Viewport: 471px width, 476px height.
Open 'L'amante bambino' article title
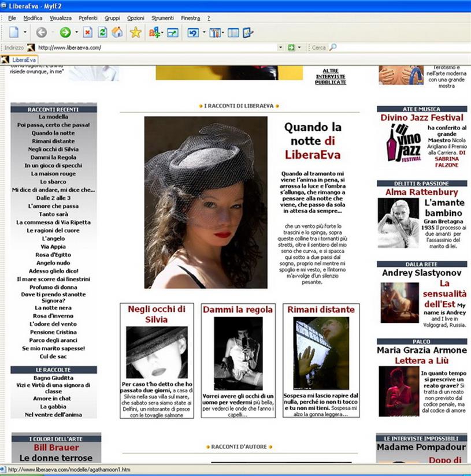coord(444,208)
